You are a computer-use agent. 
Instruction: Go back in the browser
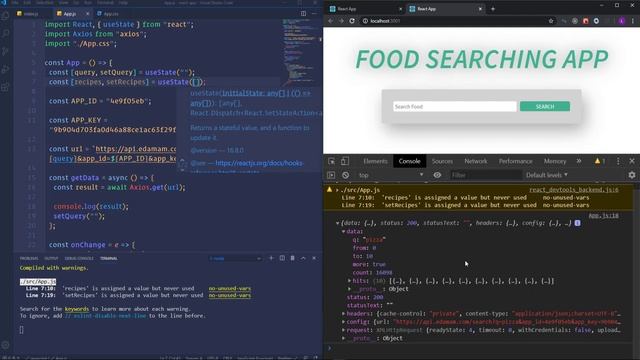click(x=330, y=21)
